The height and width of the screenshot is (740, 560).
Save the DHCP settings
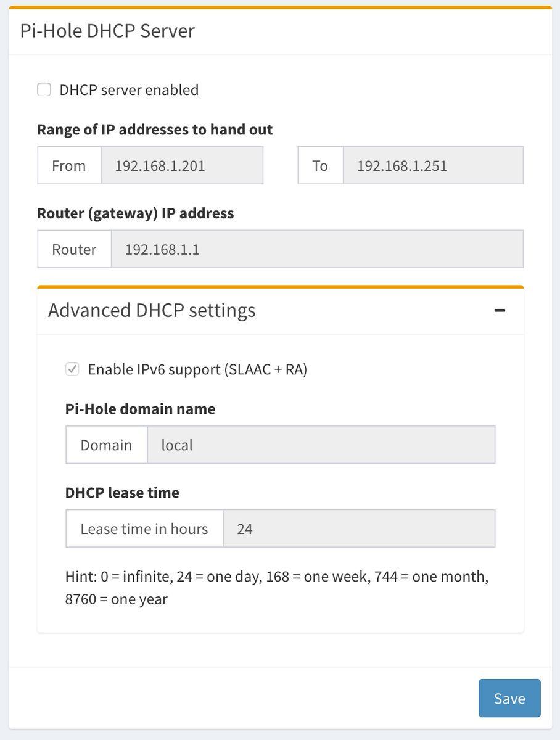(x=509, y=698)
